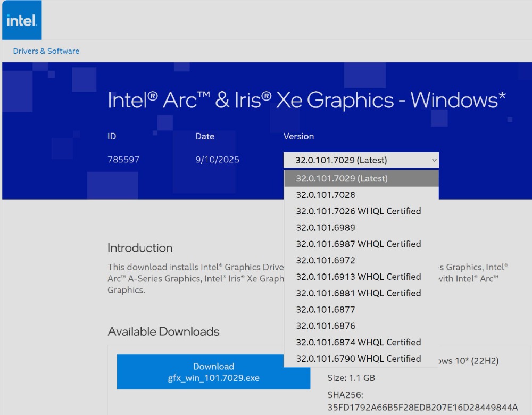The width and height of the screenshot is (532, 415).
Task: Click the Available Downloads heading
Action: pos(163,331)
